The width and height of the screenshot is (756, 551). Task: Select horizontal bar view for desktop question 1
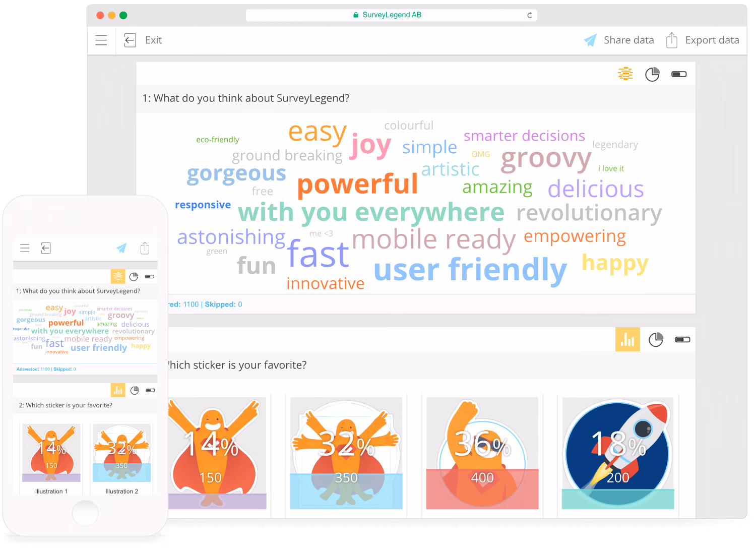pos(679,74)
